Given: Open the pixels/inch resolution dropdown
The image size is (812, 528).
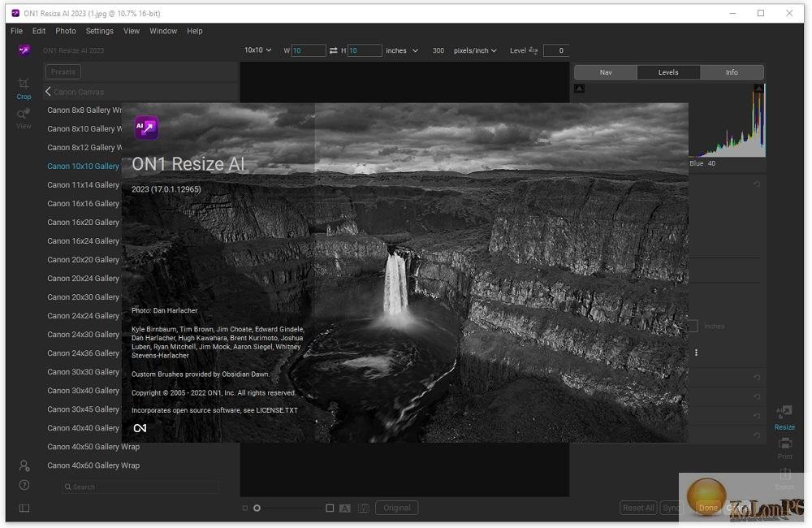Looking at the screenshot, I should click(475, 50).
